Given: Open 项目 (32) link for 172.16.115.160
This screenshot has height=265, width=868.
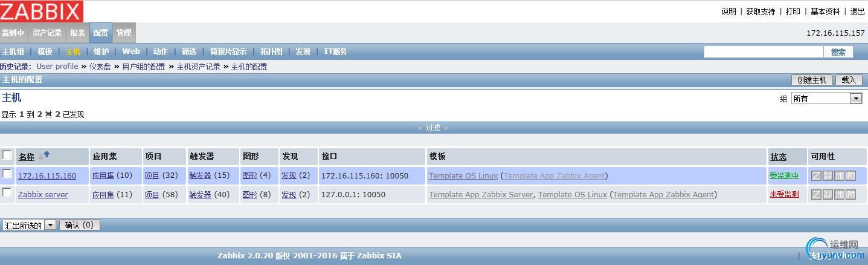Looking at the screenshot, I should 152,176.
